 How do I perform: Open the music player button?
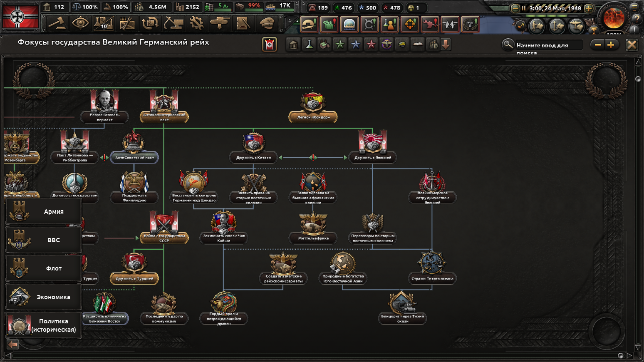[520, 25]
